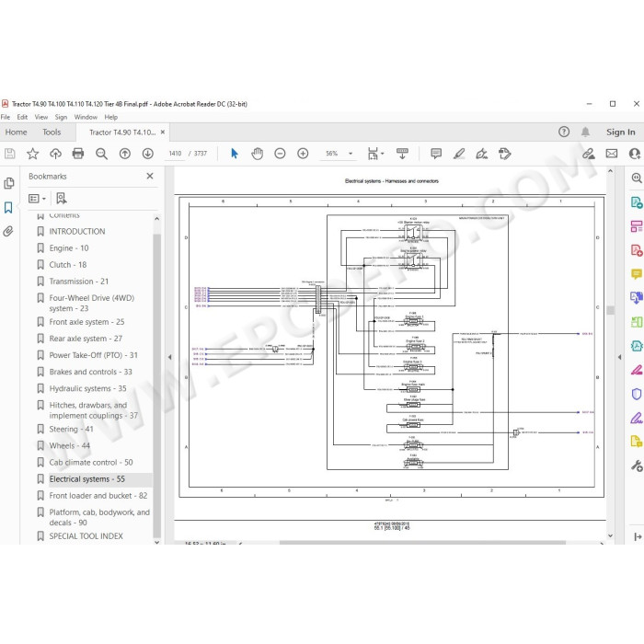Viewport: 644px width, 644px height.
Task: Open the find text magnifier tool
Action: [101, 154]
